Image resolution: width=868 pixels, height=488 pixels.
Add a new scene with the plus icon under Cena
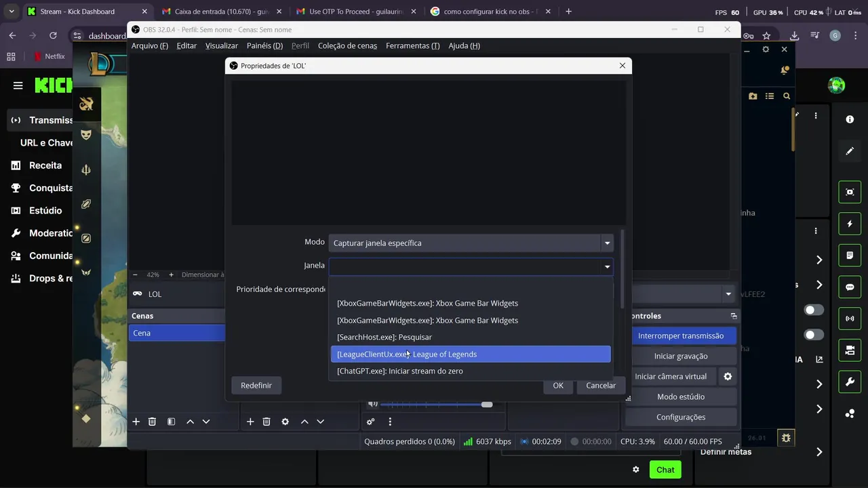click(x=136, y=422)
